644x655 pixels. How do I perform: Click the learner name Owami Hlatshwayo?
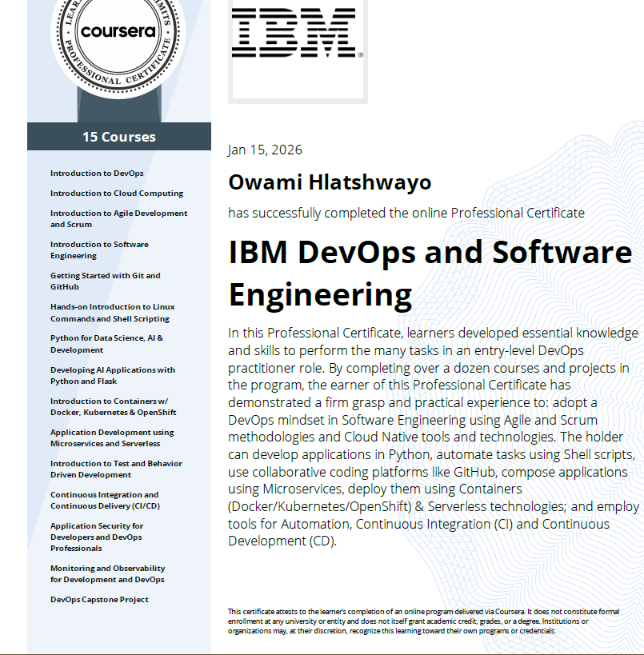click(x=330, y=182)
